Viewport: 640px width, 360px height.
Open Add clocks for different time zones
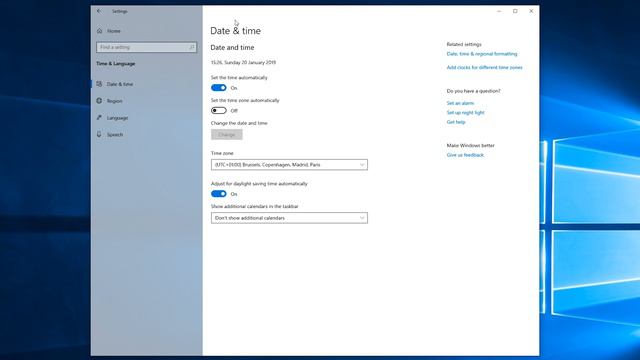[484, 67]
